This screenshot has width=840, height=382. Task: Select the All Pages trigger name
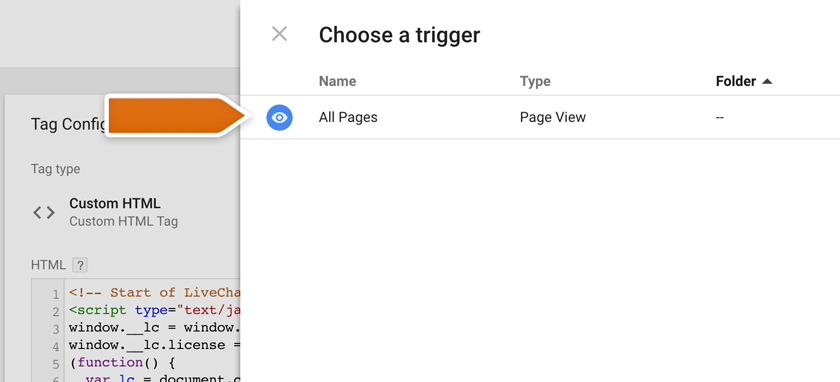[x=348, y=117]
